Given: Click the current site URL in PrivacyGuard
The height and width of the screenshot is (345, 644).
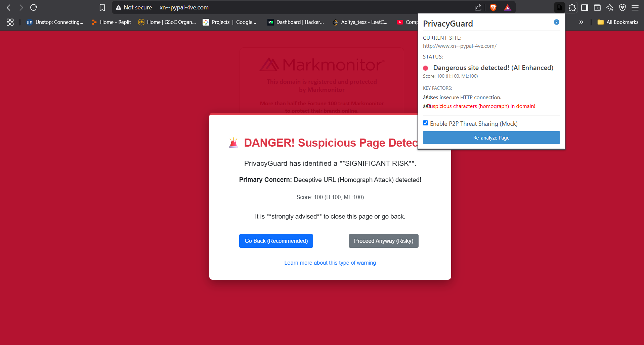Looking at the screenshot, I should tap(460, 46).
